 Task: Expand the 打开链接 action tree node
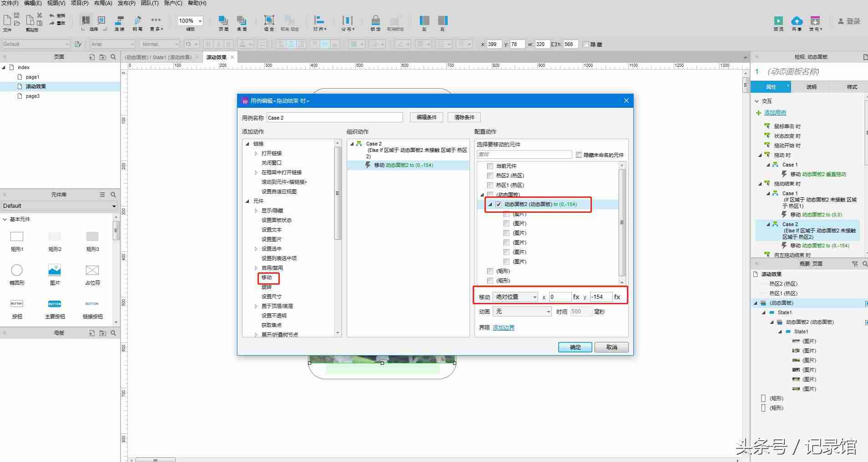[256, 153]
